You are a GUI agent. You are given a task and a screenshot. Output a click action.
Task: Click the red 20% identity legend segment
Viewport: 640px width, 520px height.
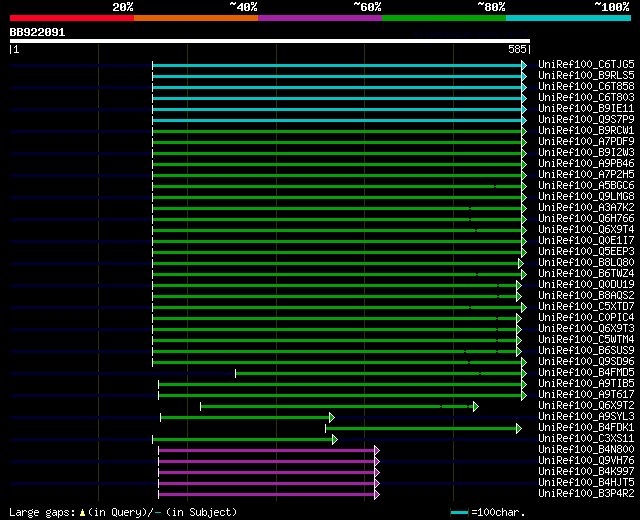click(72, 18)
